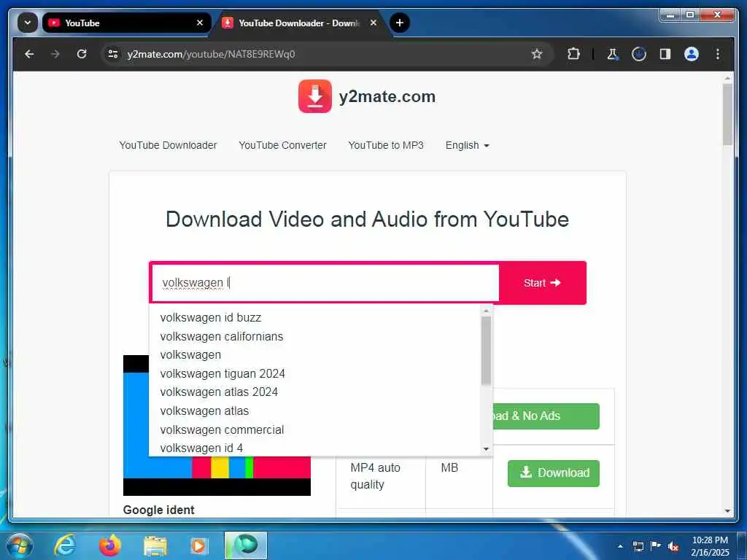The image size is (747, 560).
Task: Close the YouTube Downloader tab
Action: (x=373, y=23)
